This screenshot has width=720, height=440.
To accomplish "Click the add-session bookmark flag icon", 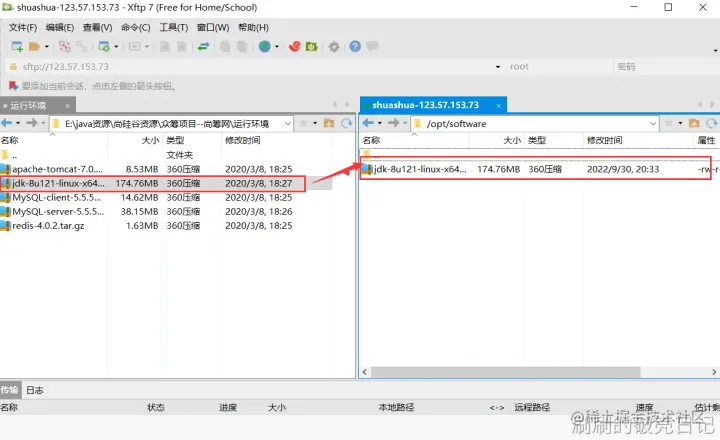I will [13, 86].
